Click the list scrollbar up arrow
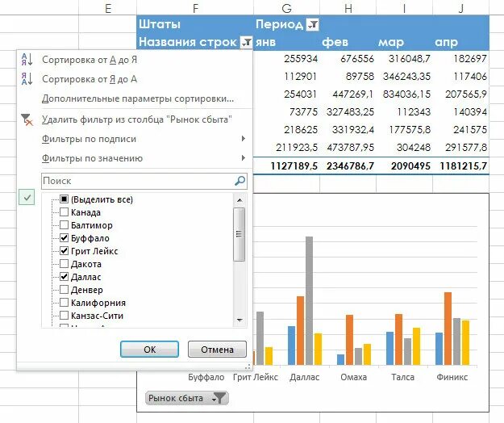The width and height of the screenshot is (504, 423). pyautogui.click(x=240, y=200)
